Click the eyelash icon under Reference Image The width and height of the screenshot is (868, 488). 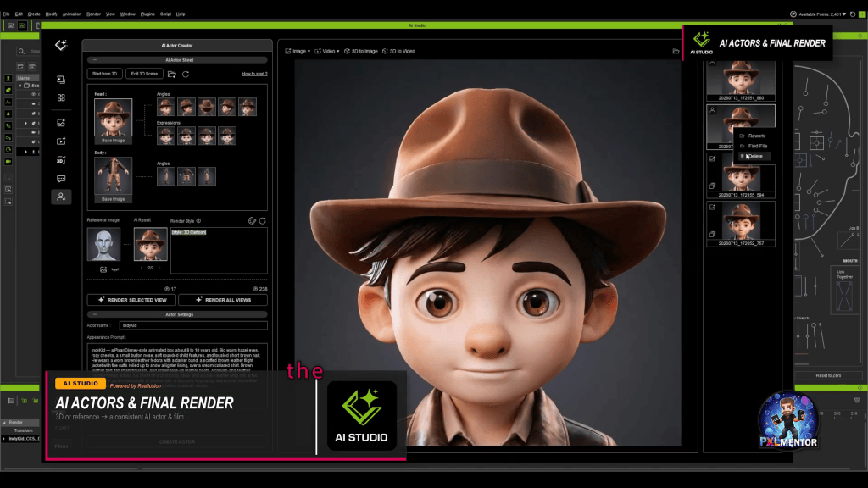click(x=115, y=269)
